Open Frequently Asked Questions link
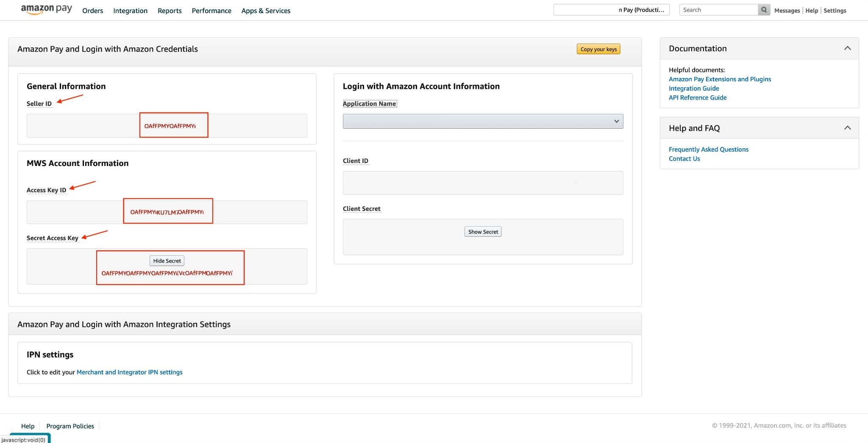This screenshot has width=868, height=443. click(709, 150)
